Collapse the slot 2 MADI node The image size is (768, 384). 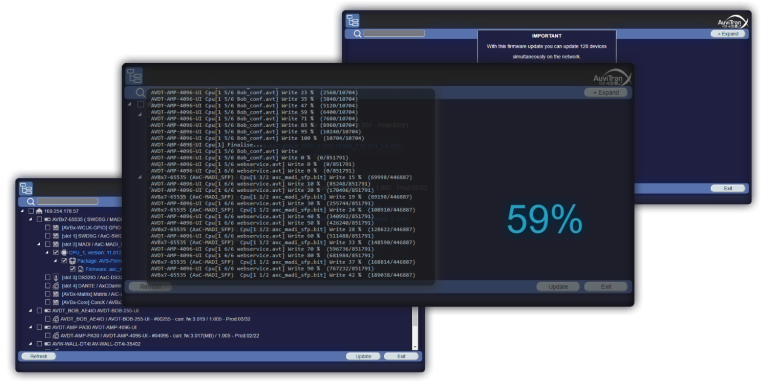coord(39,244)
